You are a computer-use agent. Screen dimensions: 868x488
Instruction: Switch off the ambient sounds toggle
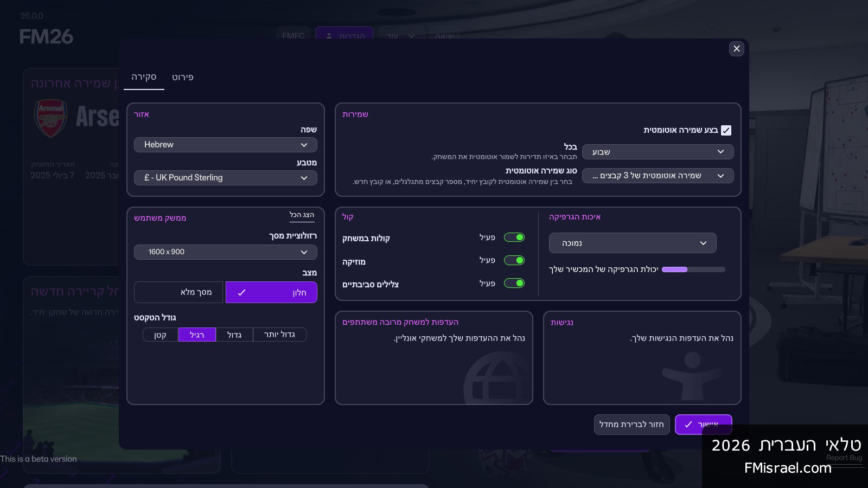click(514, 283)
